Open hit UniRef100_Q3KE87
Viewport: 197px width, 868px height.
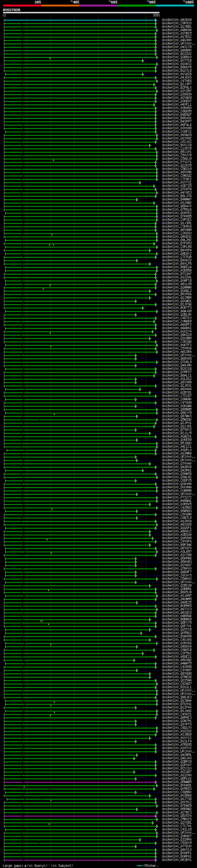coord(177,101)
